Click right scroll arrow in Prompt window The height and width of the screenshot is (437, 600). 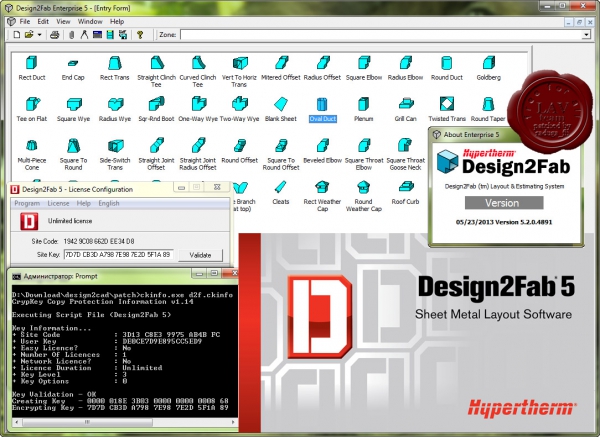click(x=233, y=422)
